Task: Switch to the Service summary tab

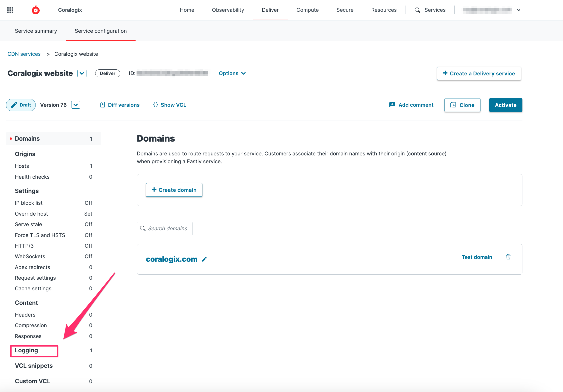Action: tap(36, 31)
